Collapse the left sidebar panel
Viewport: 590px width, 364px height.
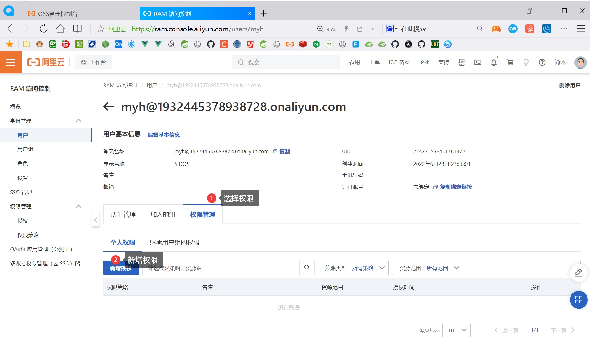click(96, 220)
